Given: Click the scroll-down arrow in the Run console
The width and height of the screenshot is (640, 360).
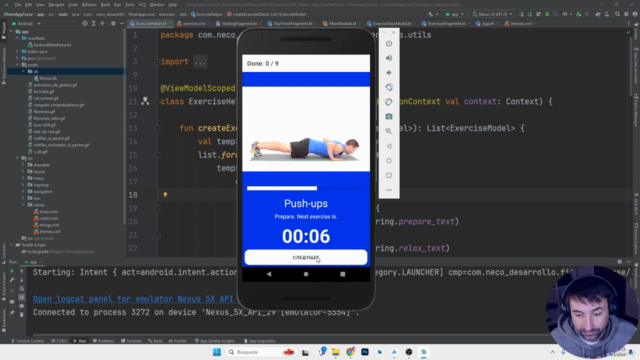Looking at the screenshot, I should tap(22, 280).
